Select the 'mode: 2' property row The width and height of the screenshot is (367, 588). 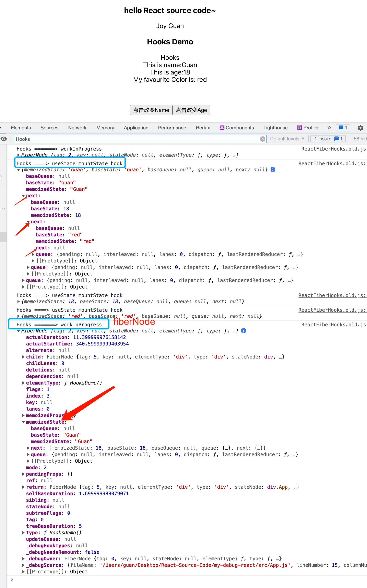pos(36,467)
